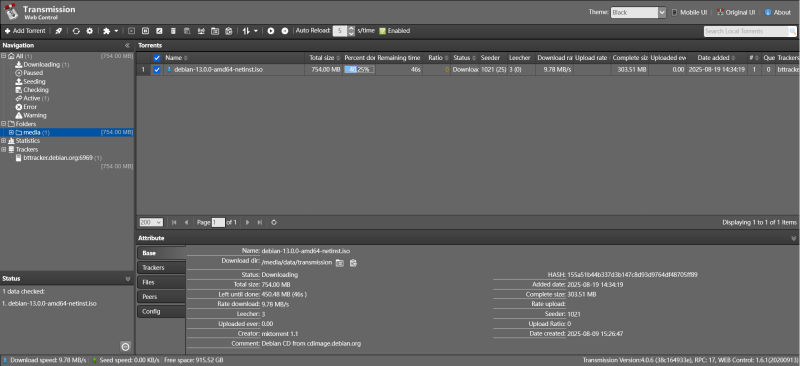Click the pagination refresh icon

click(274, 222)
